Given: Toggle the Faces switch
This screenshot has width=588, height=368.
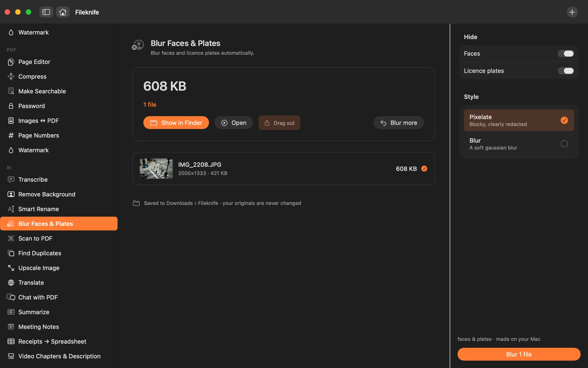Looking at the screenshot, I should click(566, 54).
